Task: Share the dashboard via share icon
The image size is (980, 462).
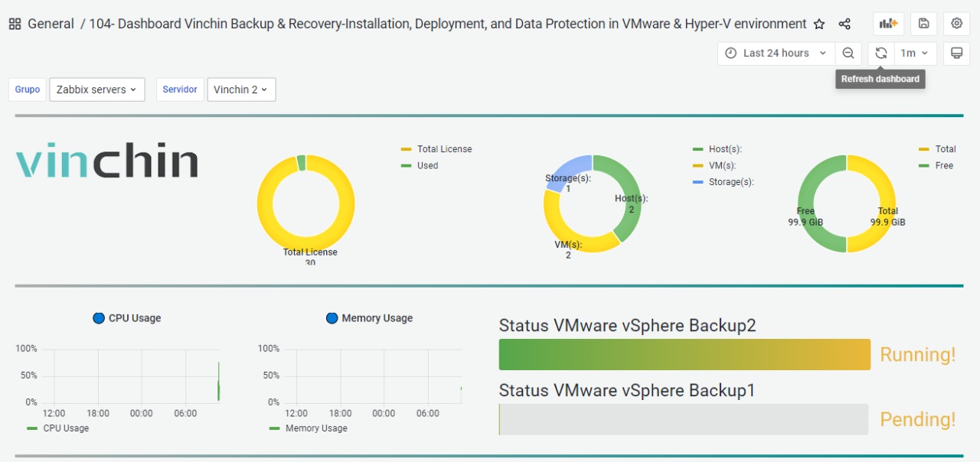Action: point(844,24)
